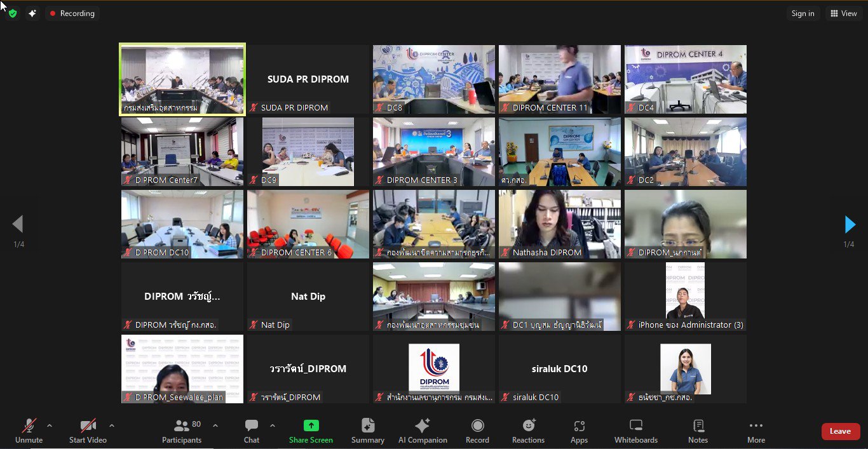The image size is (868, 449).
Task: Select the DC1 blurred video tile
Action: click(560, 297)
